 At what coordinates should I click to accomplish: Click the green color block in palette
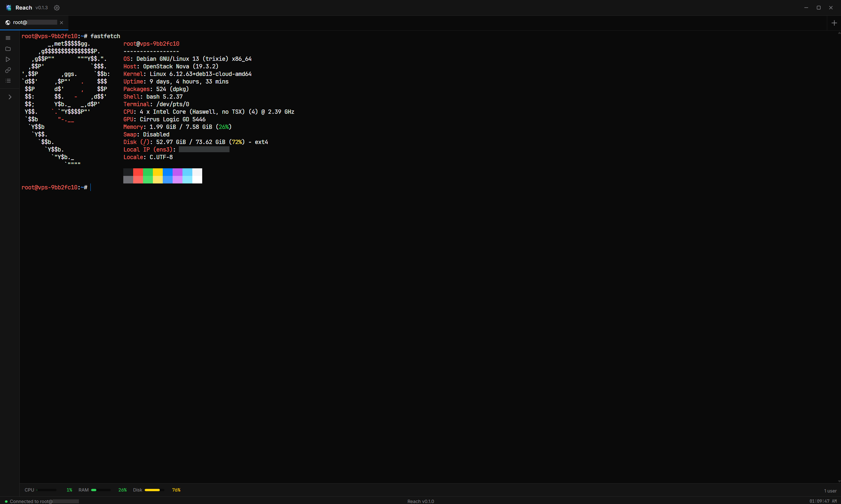(148, 172)
